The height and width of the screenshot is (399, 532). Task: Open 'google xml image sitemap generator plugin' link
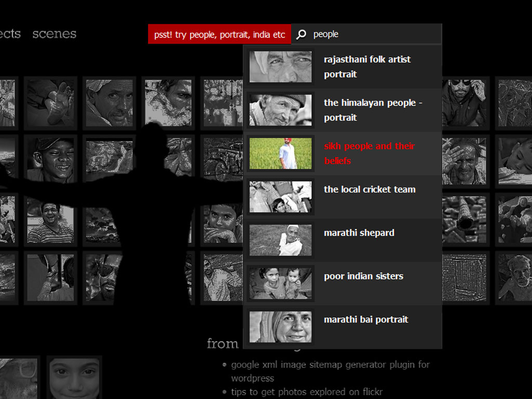(x=330, y=371)
